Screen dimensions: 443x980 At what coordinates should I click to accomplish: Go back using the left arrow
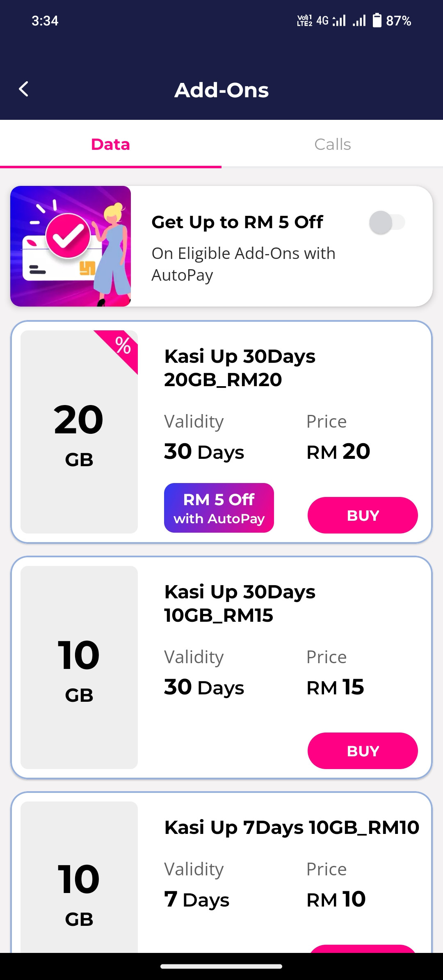click(24, 89)
